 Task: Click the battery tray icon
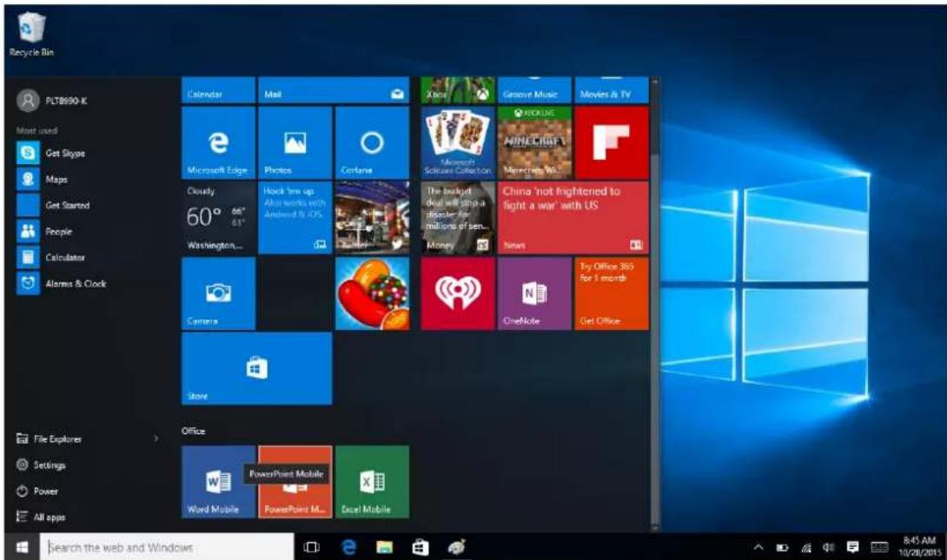coord(782,547)
